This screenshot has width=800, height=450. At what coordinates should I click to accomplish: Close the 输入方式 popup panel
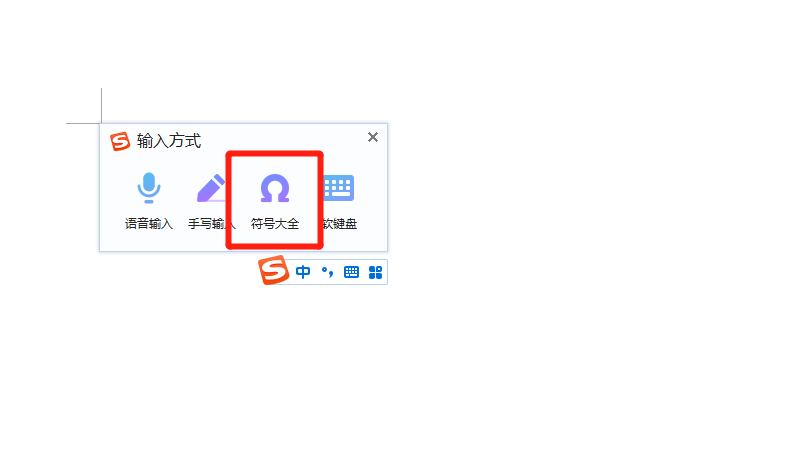[373, 137]
